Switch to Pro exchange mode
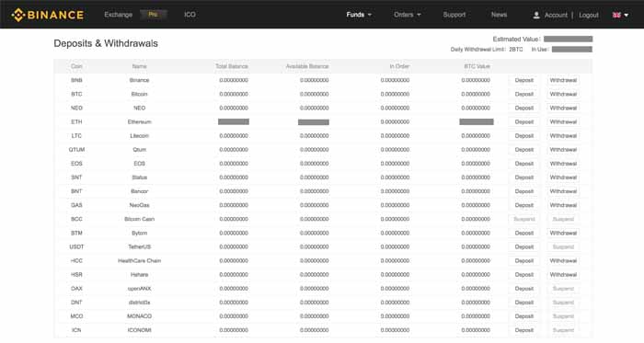Viewport: 644px width, 343px height. [x=154, y=15]
